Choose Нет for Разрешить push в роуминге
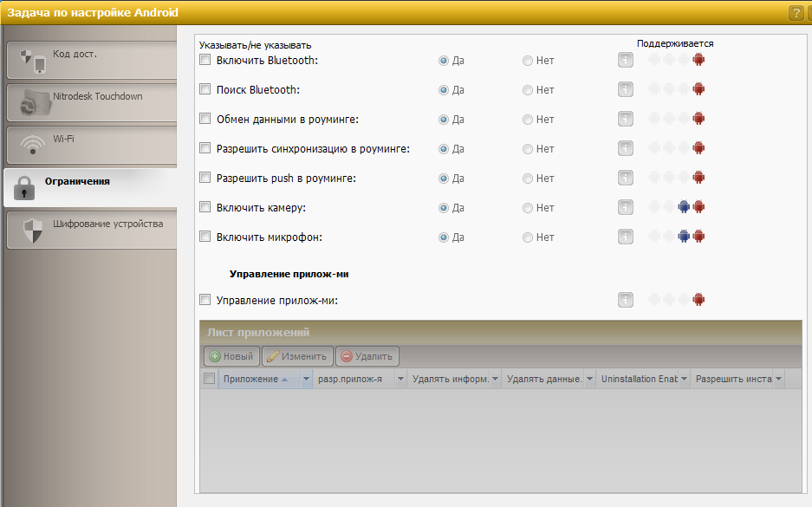812x507 pixels. coord(527,179)
